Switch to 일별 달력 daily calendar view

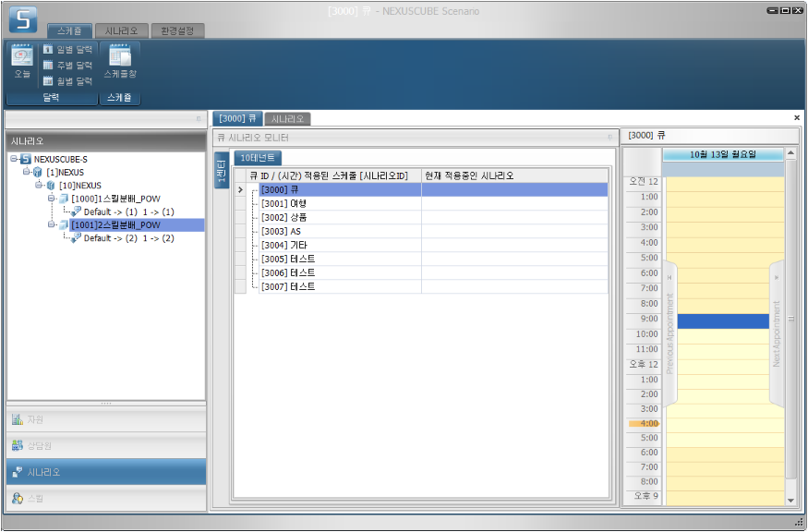68,49
